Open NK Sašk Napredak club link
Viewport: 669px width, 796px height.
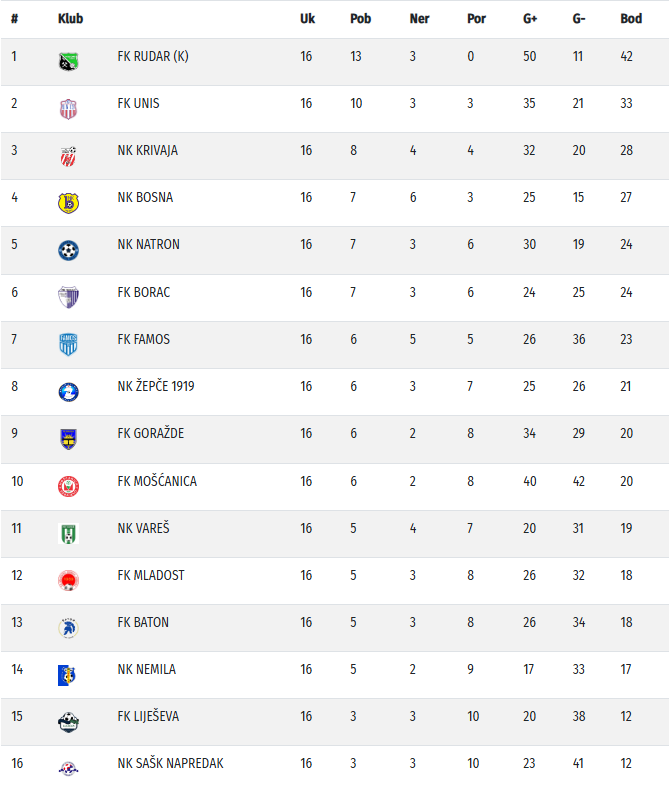point(170,763)
